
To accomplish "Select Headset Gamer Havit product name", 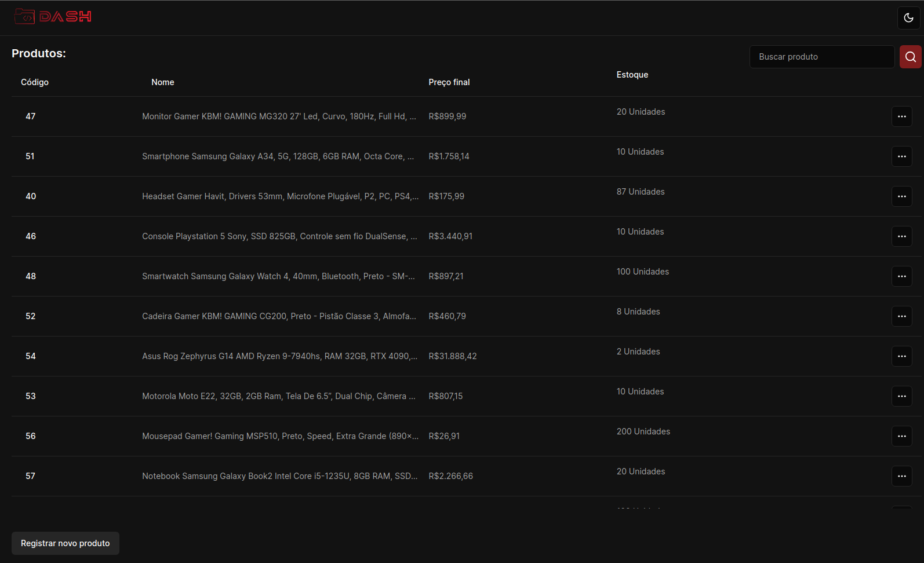I will point(281,196).
